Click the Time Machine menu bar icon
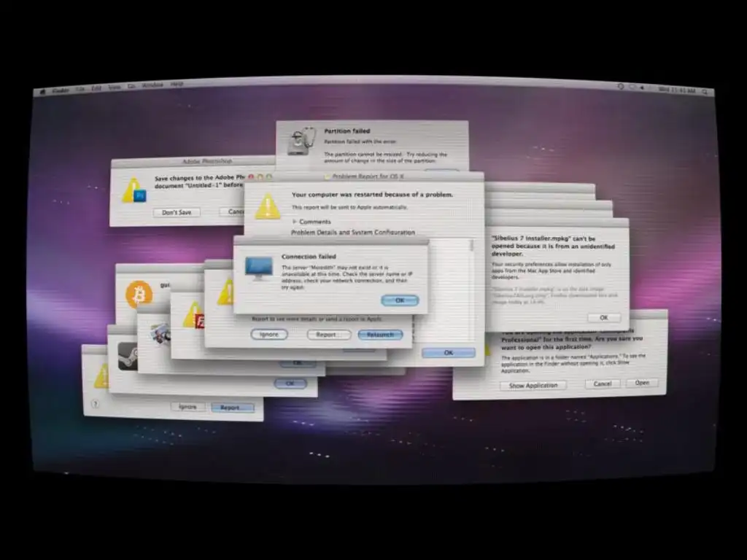Screen dimensions: 747x560 (x=620, y=87)
